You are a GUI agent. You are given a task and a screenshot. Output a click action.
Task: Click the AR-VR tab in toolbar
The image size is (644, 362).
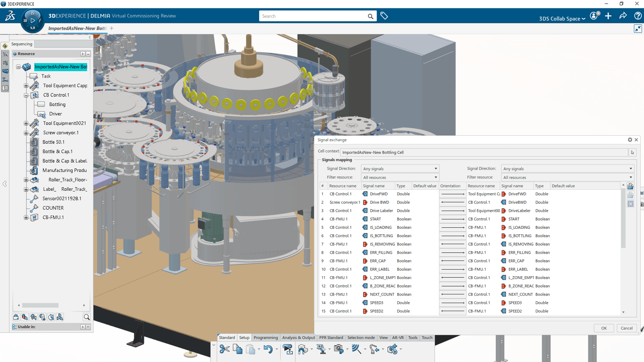(397, 337)
